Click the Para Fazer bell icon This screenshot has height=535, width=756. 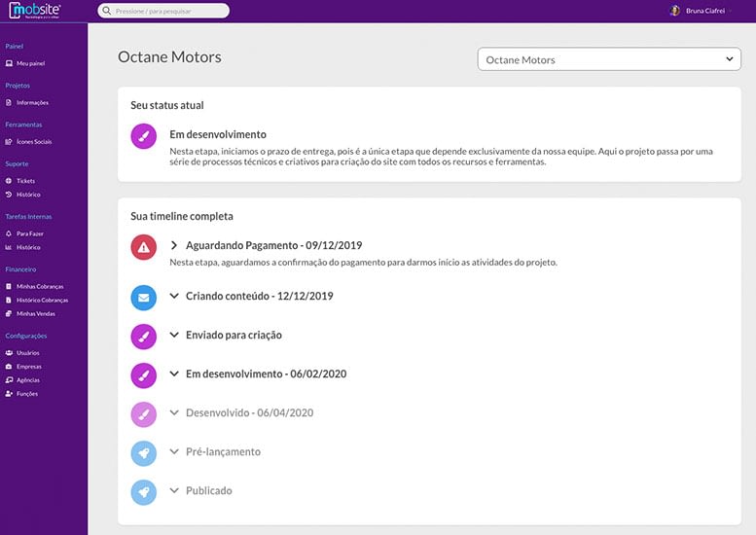tap(9, 233)
